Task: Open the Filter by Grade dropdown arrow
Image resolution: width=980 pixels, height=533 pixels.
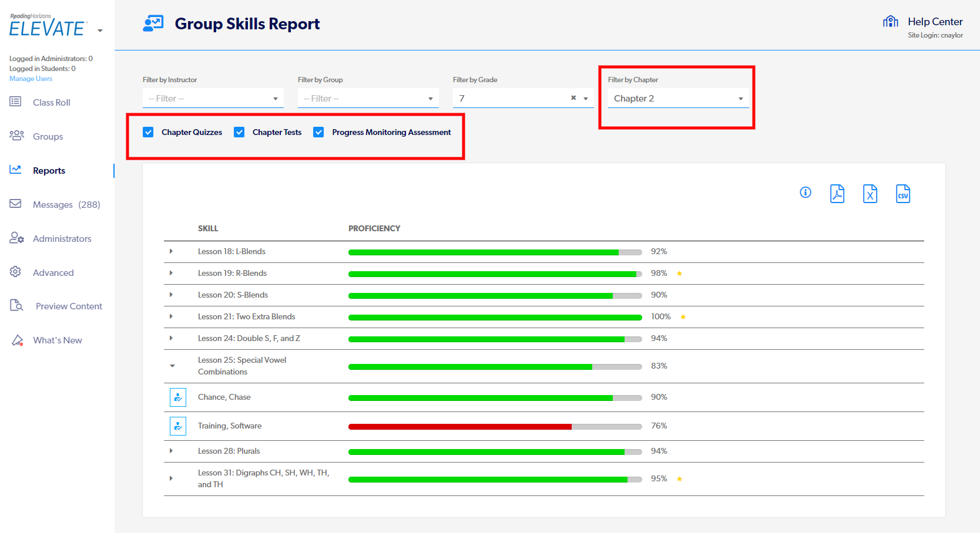Action: click(586, 99)
